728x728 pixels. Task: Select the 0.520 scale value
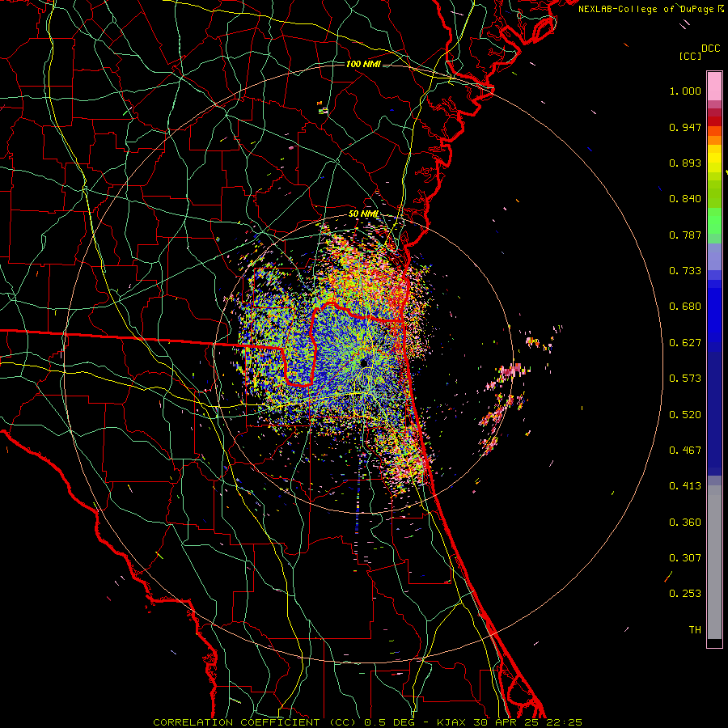(x=685, y=415)
